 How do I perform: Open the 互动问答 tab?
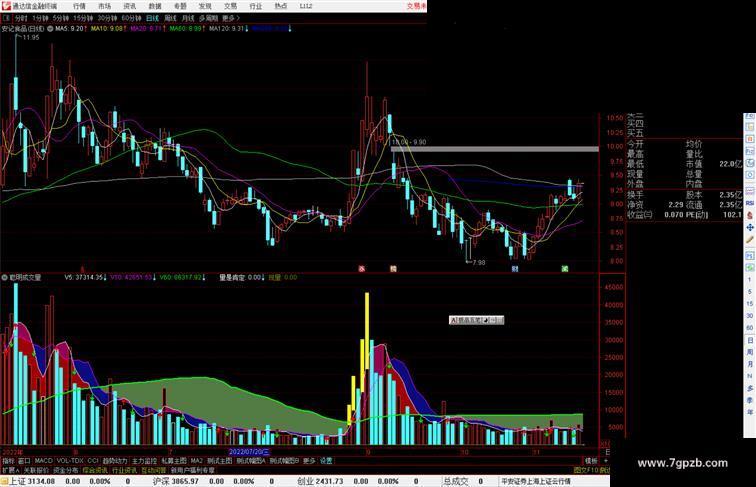point(154,470)
